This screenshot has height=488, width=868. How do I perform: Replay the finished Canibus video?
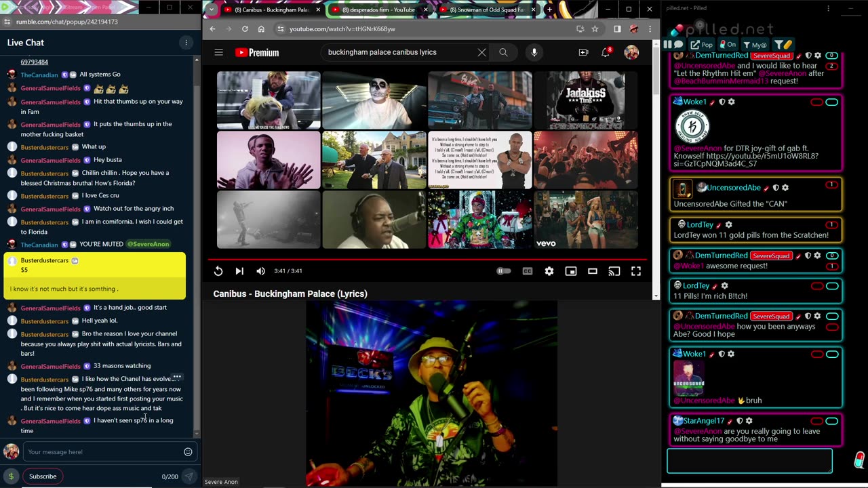(x=218, y=271)
